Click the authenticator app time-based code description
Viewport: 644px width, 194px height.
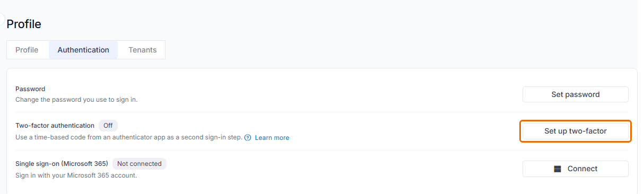point(129,137)
